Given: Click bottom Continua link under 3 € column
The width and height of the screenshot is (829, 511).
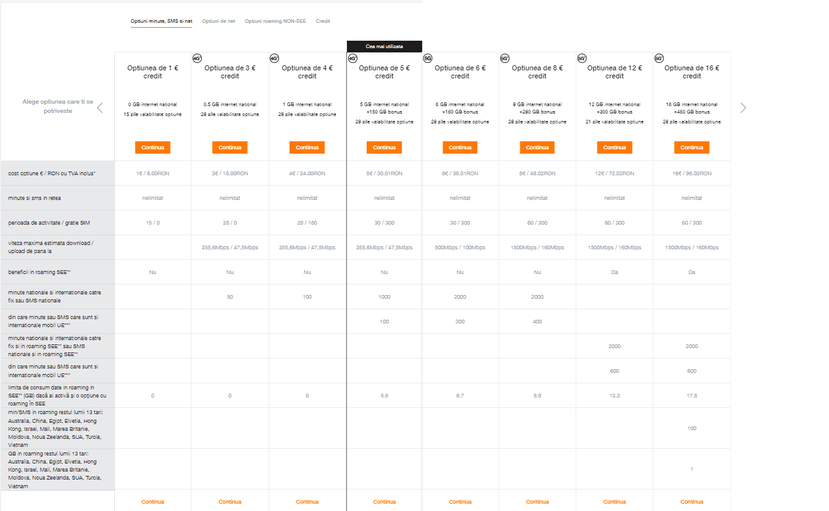Looking at the screenshot, I should tap(230, 501).
